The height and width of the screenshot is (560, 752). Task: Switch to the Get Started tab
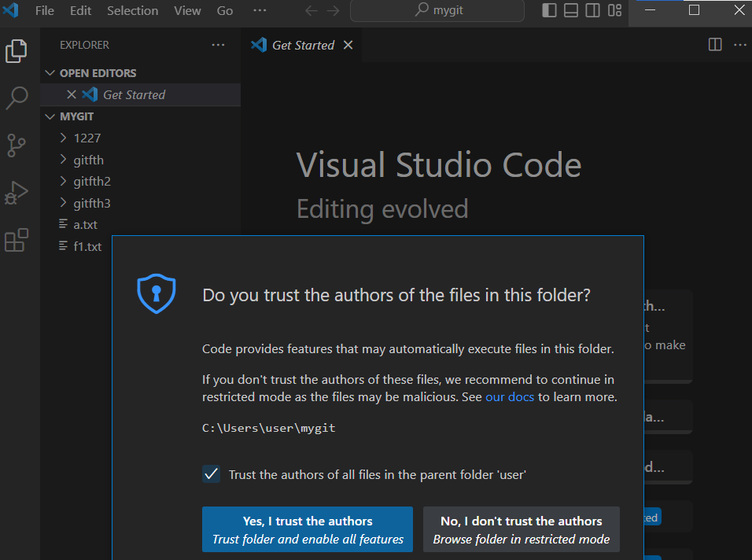pyautogui.click(x=303, y=45)
